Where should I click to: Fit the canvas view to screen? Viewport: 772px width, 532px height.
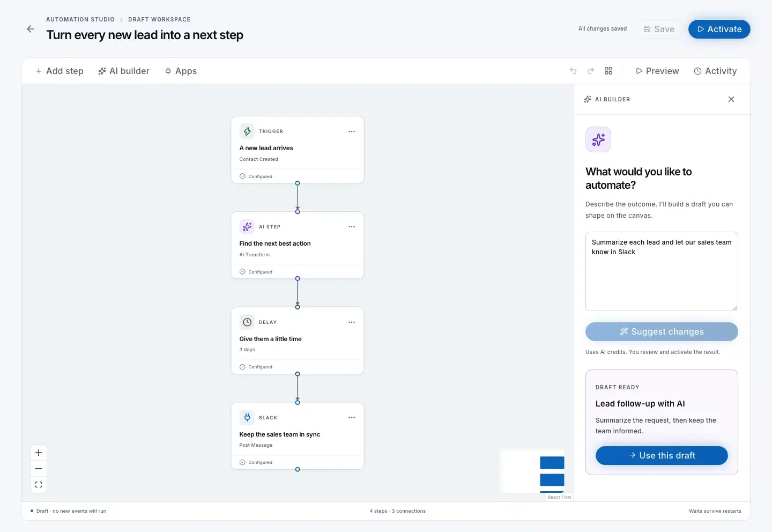click(39, 485)
